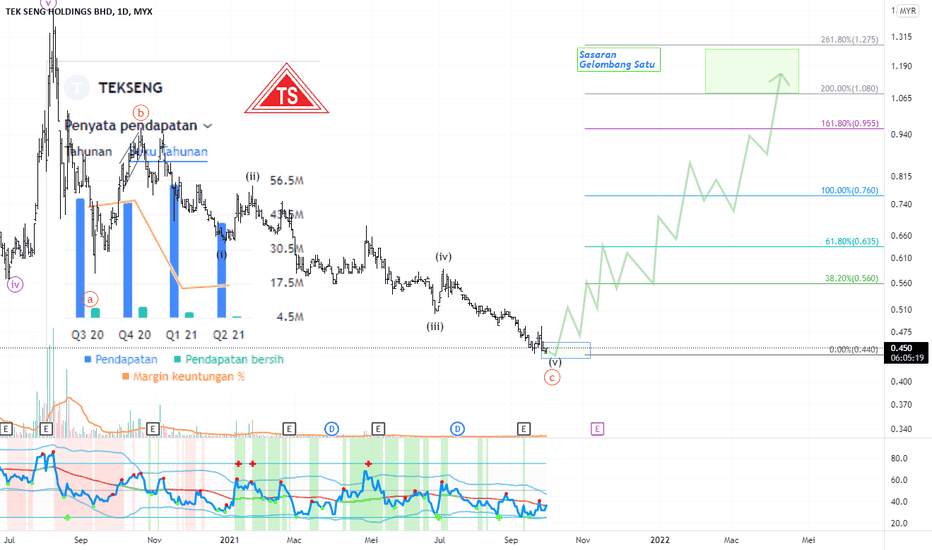
Task: Select the 200.00%(1.080) Fibonacci level label
Action: 849,89
